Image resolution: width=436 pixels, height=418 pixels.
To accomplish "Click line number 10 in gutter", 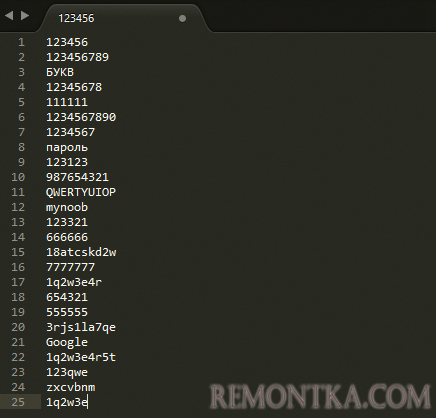I will point(18,177).
